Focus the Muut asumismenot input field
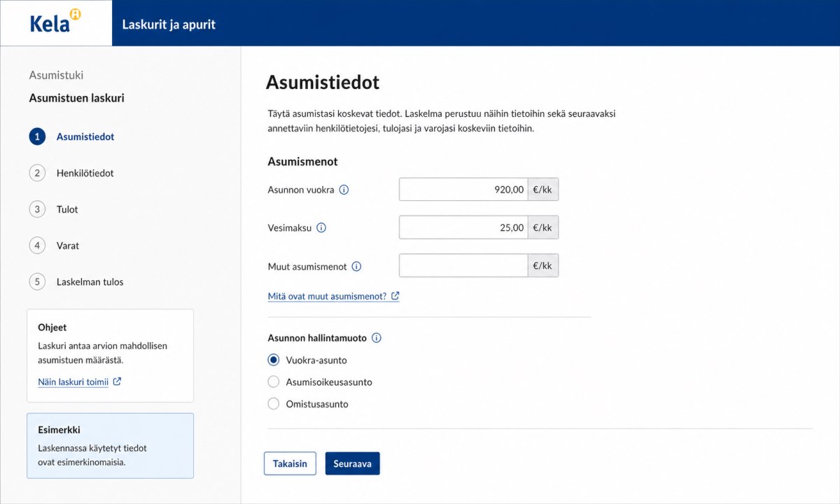 point(463,266)
